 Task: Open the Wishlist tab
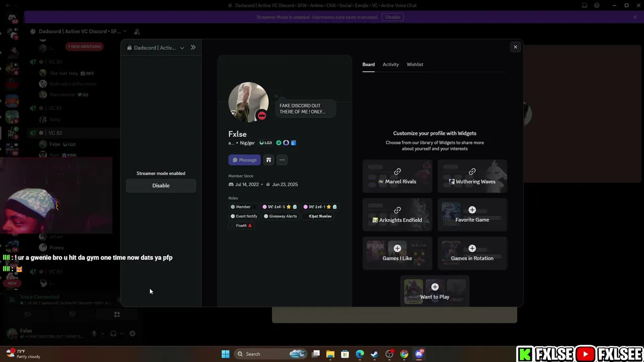click(415, 64)
